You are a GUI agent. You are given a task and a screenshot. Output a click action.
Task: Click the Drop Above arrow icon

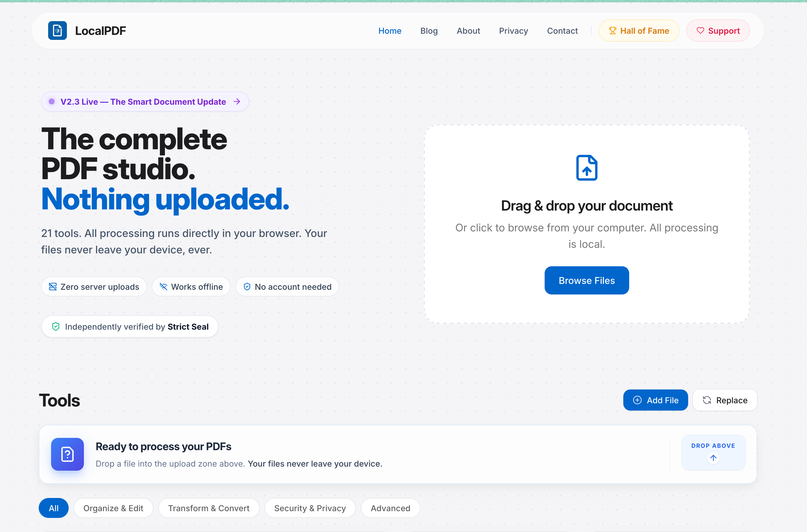click(x=713, y=458)
